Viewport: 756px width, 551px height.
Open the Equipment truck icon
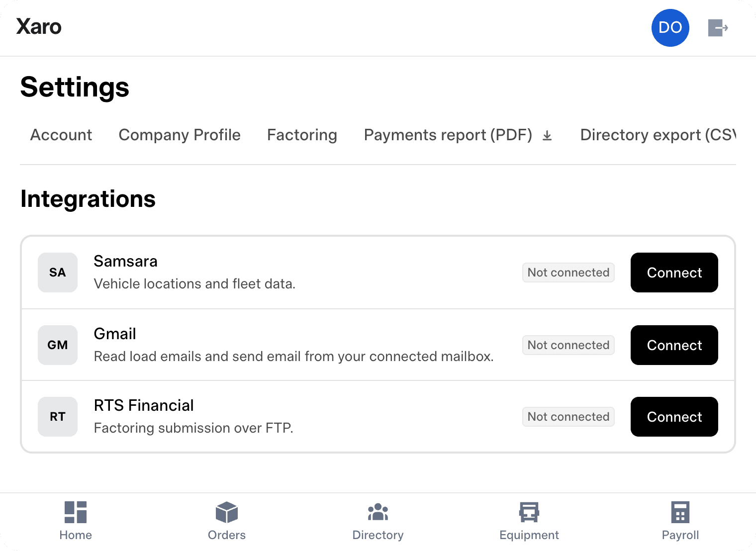[x=529, y=512]
